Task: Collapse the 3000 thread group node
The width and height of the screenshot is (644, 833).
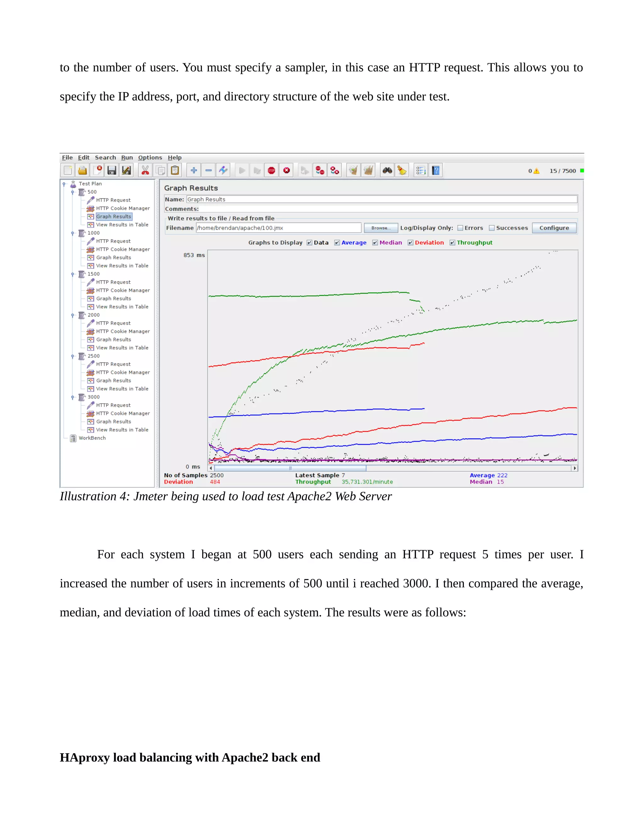Action: click(73, 397)
